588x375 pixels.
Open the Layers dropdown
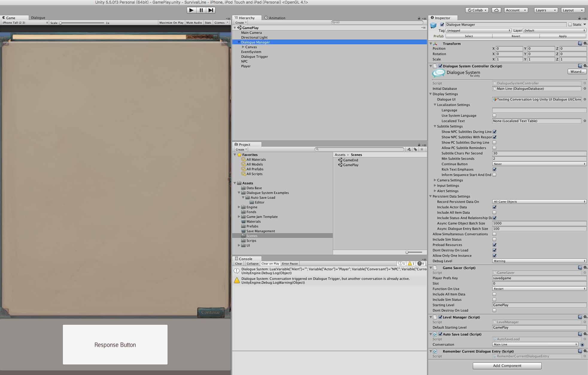click(x=546, y=10)
